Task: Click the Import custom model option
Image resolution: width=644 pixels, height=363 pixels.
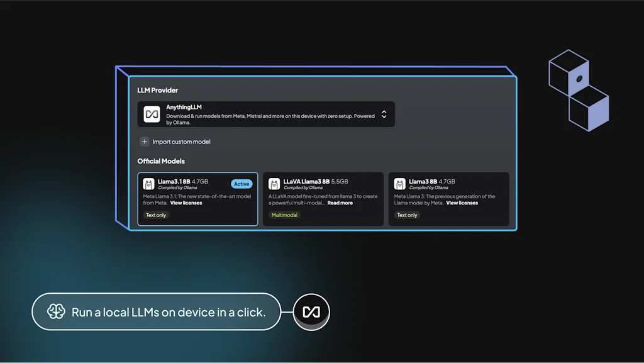Action: [x=180, y=142]
